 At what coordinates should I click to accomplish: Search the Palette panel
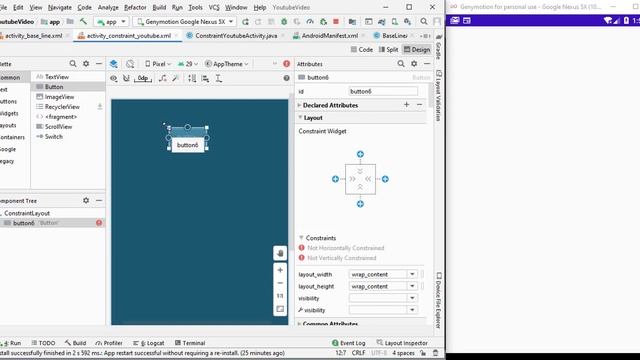point(73,64)
